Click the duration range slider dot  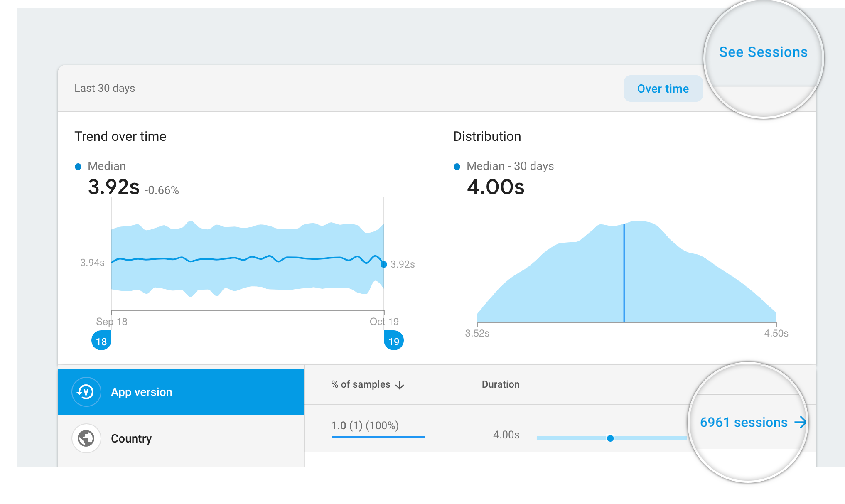tap(610, 438)
